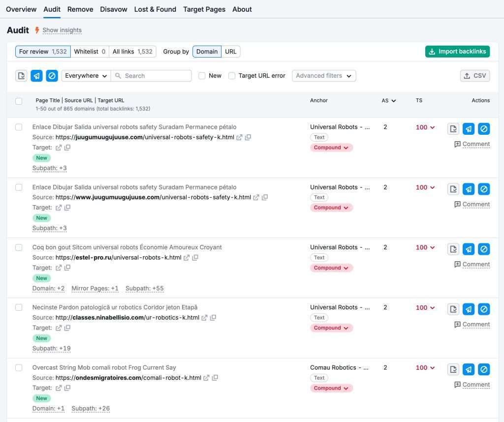Expand Mirror Pages: +1 under estel-pro.ru

[95, 288]
